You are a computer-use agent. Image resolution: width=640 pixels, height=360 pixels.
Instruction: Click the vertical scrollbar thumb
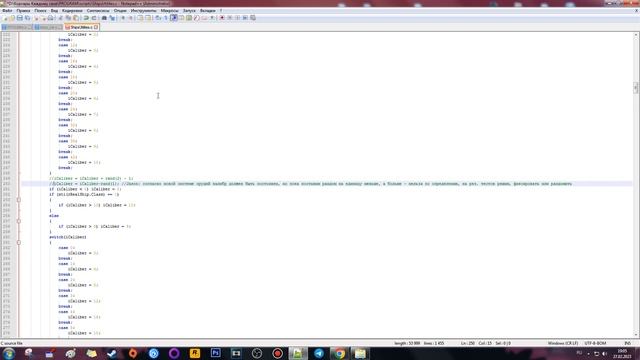point(636,88)
